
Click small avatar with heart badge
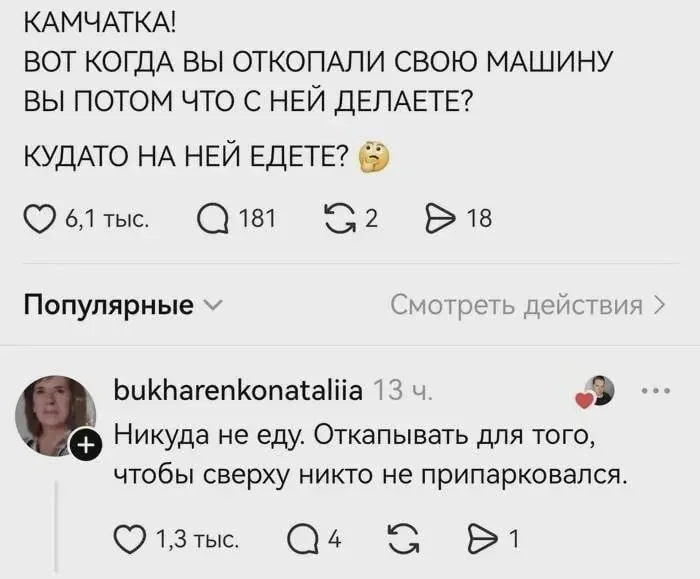tap(598, 391)
